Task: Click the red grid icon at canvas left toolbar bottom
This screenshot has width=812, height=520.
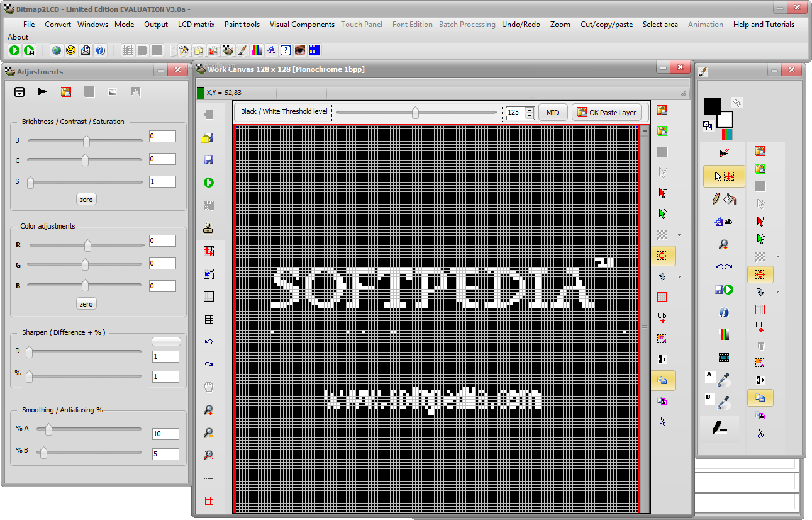Action: (x=209, y=501)
